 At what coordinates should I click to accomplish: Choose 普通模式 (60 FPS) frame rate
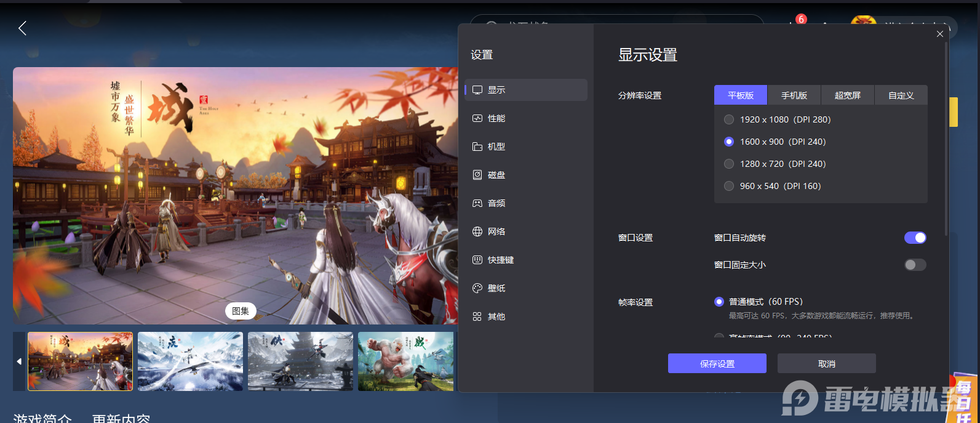(759, 302)
